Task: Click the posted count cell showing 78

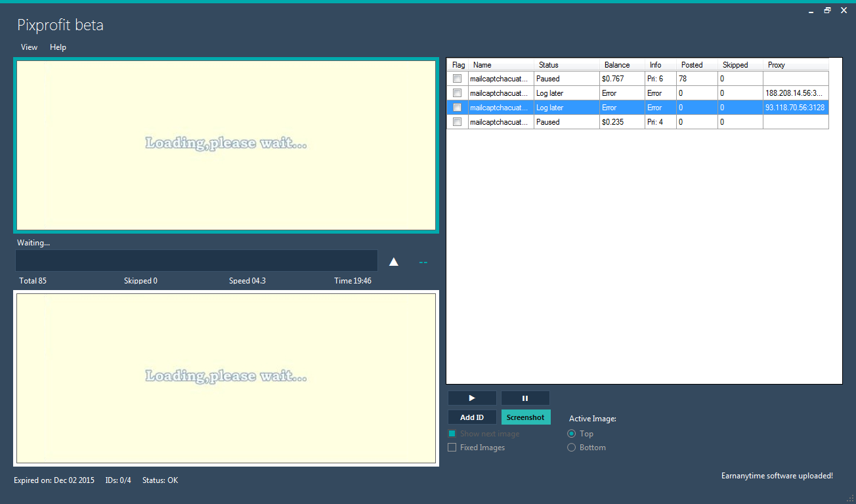Action: tap(697, 79)
